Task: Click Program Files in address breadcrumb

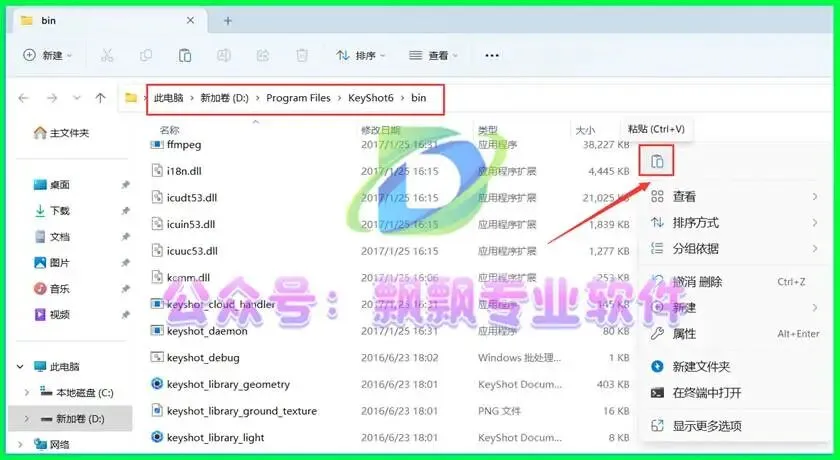Action: coord(298,98)
